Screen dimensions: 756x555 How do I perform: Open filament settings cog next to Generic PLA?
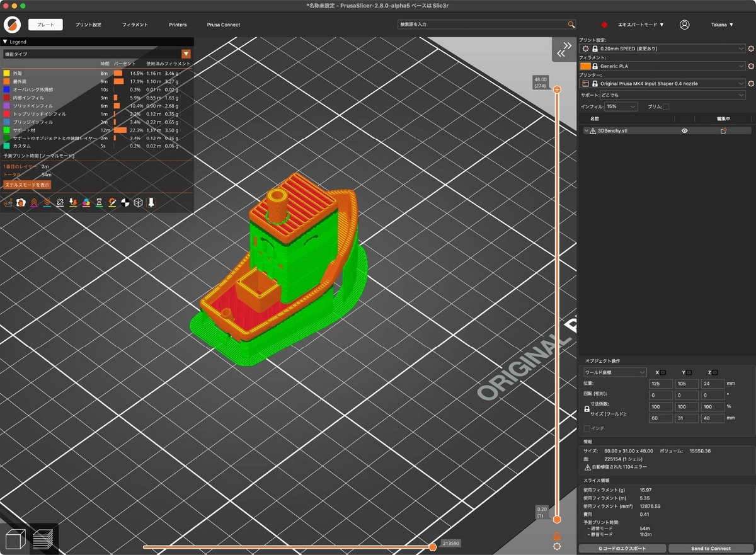coord(751,66)
